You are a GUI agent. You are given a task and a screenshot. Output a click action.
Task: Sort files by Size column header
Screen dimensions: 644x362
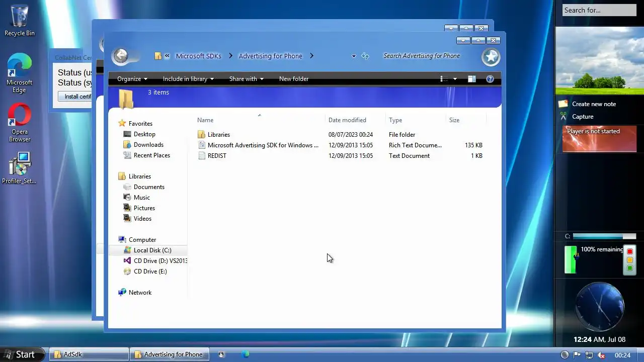pos(466,120)
